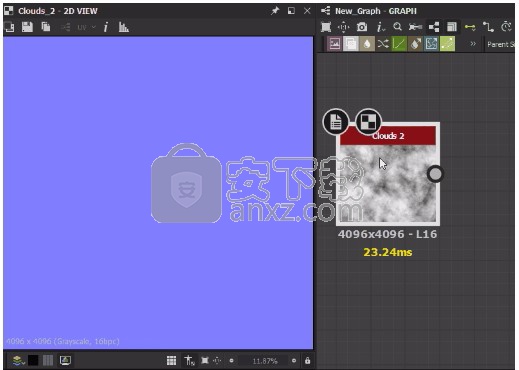
Task: Select the Clouds 2 node header
Action: (388, 136)
